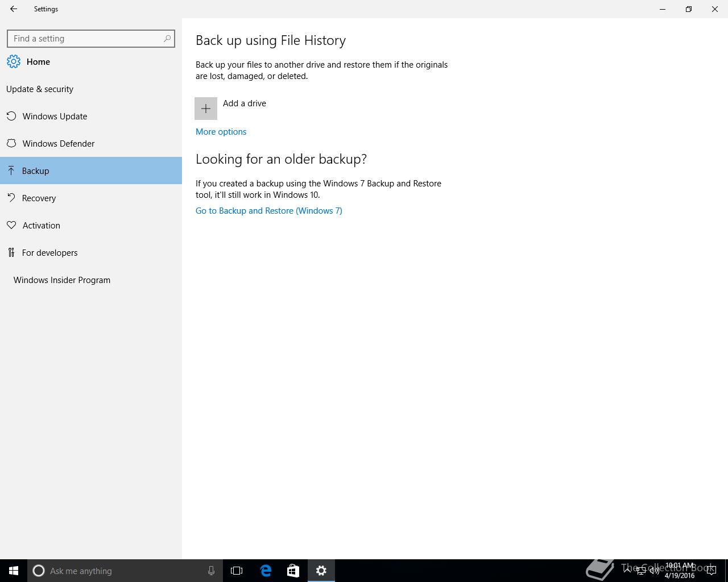Image resolution: width=728 pixels, height=582 pixels.
Task: Click the volume speaker tray icon
Action: pyautogui.click(x=655, y=571)
